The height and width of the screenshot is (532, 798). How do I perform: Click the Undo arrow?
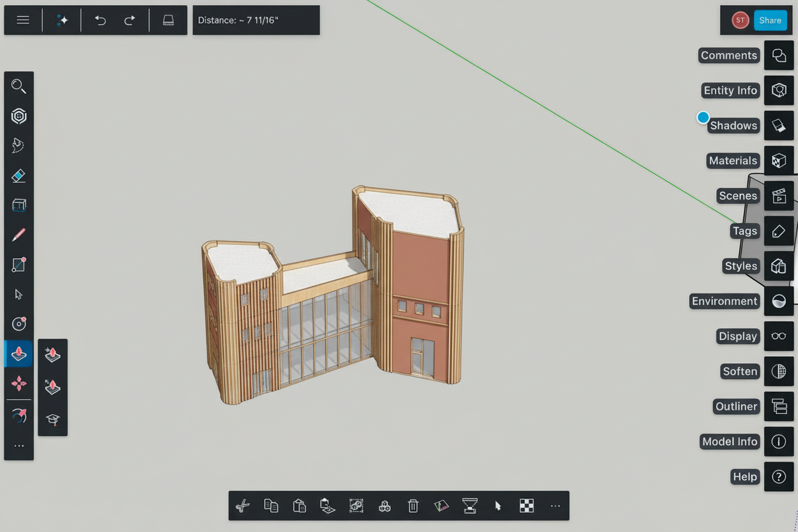click(100, 20)
